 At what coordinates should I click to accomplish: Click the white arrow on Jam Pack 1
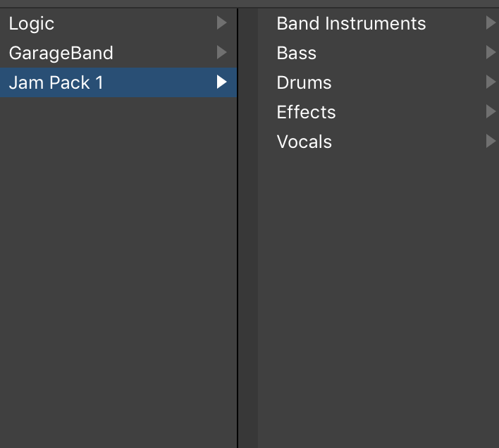(221, 82)
